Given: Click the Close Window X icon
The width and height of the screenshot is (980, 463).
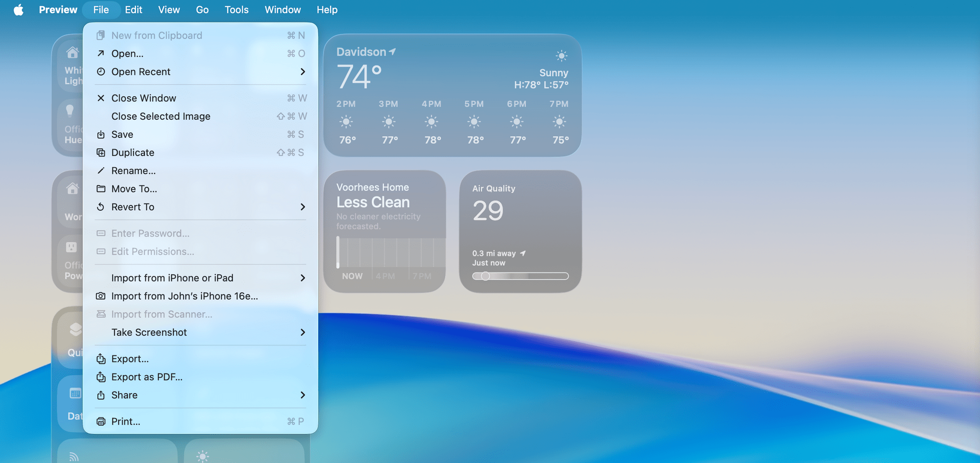Looking at the screenshot, I should pyautogui.click(x=101, y=98).
